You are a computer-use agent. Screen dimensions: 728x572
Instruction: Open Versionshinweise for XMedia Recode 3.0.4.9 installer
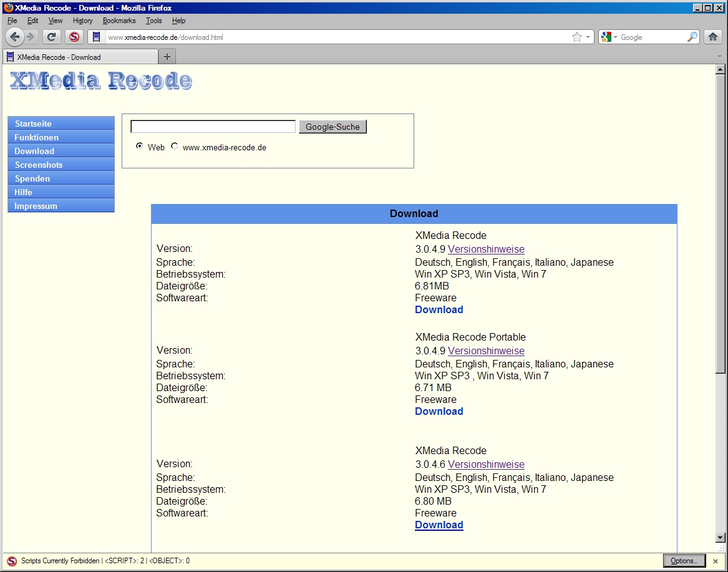tap(486, 250)
